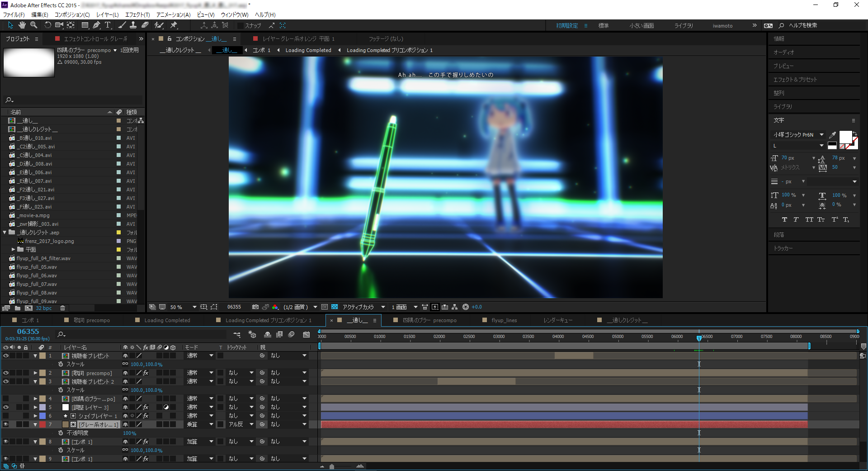Open the コンポジション menu in the menu bar
Screen dimensions: 868x471
point(72,14)
